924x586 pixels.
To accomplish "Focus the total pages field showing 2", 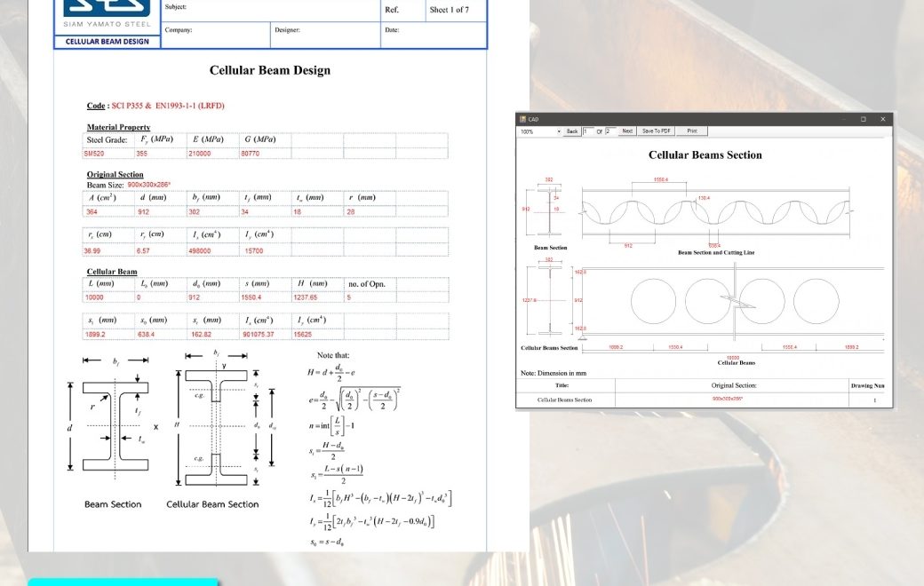I will coord(610,131).
